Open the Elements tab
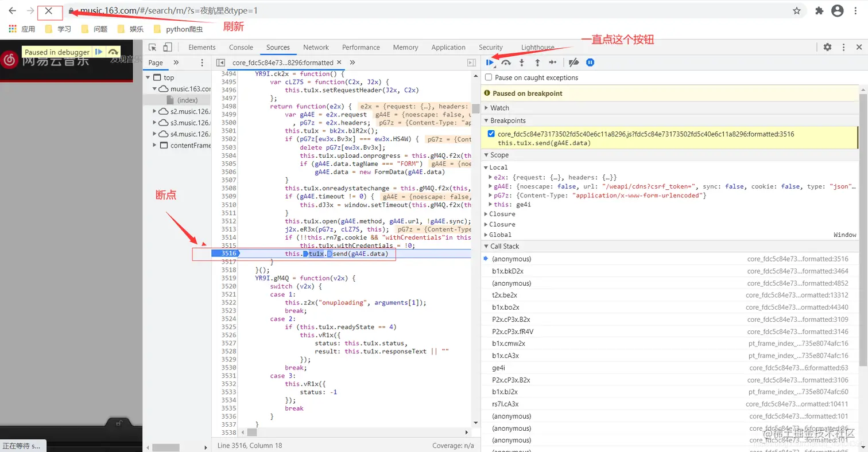Screen dimensions: 868x452 [202, 48]
